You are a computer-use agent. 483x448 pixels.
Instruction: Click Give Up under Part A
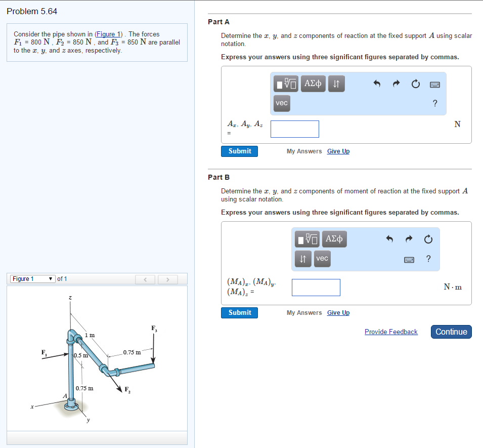[x=338, y=151]
